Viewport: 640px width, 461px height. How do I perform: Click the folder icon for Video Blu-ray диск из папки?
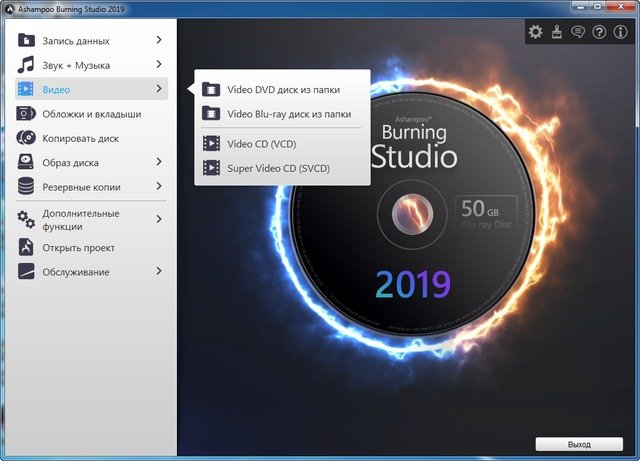point(211,113)
